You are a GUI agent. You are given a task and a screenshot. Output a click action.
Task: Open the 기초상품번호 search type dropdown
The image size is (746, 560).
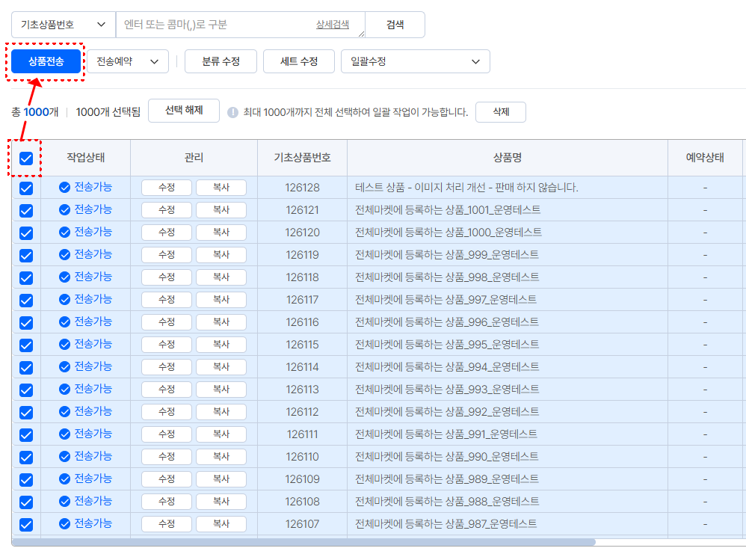pyautogui.click(x=64, y=25)
